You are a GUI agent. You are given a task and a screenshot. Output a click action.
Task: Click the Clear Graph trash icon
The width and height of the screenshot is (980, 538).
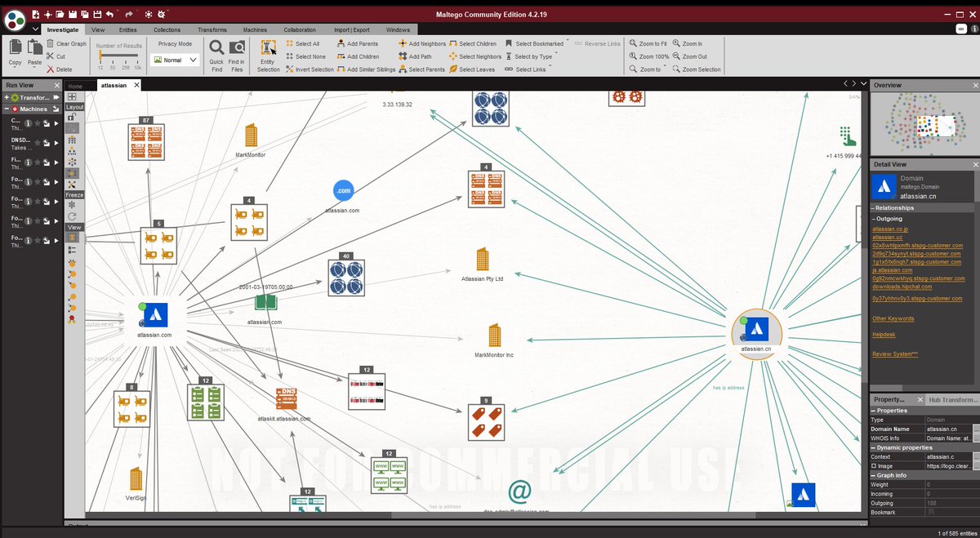(51, 43)
